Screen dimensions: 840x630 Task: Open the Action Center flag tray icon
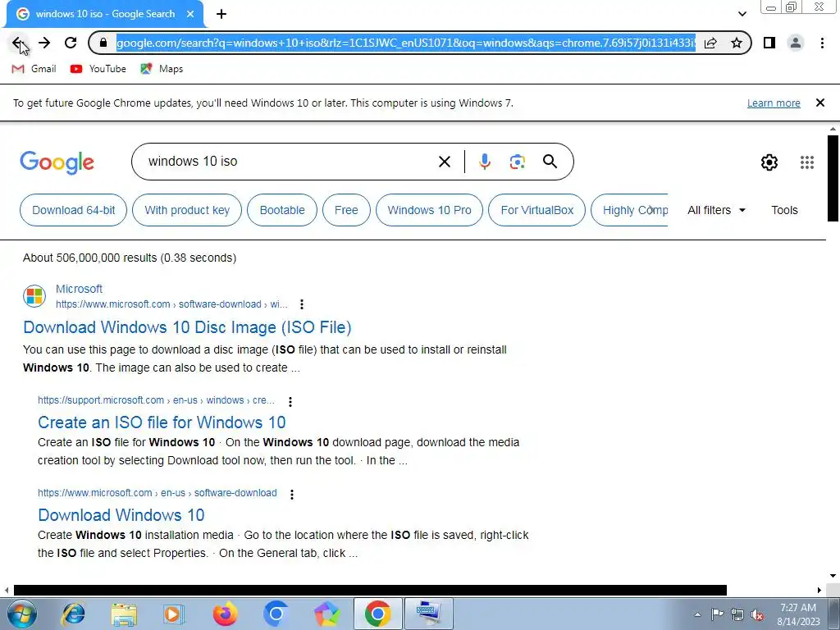tap(717, 614)
